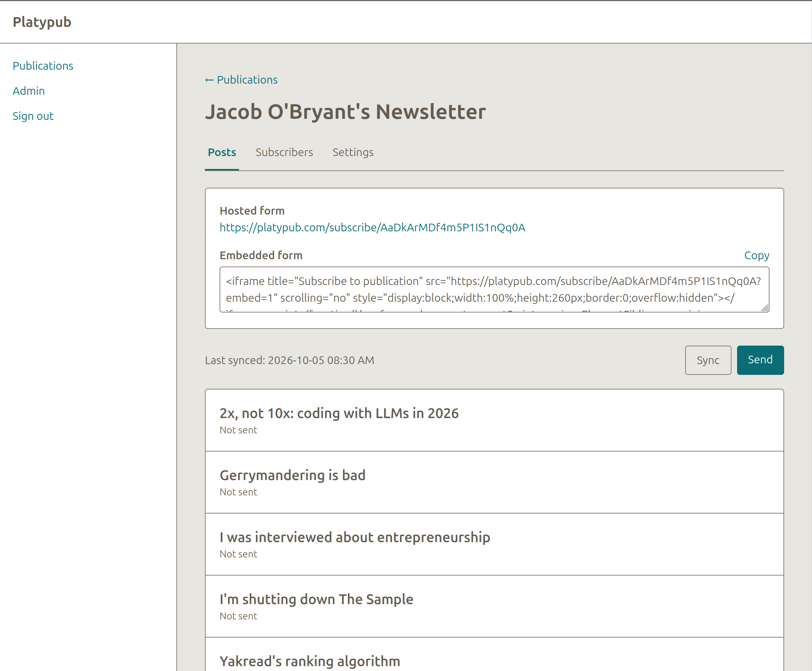This screenshot has width=812, height=671.
Task: Click the "Hosted form" label
Action: click(252, 211)
